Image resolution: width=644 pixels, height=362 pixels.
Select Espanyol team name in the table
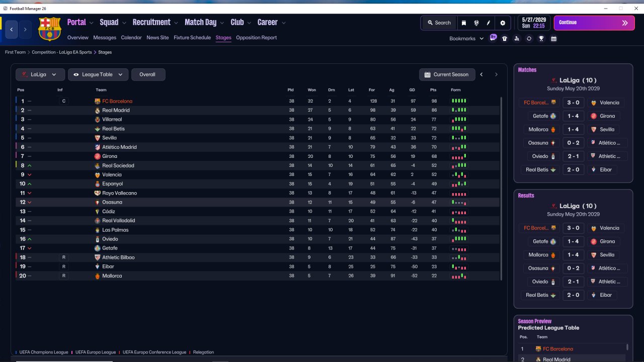tap(113, 184)
